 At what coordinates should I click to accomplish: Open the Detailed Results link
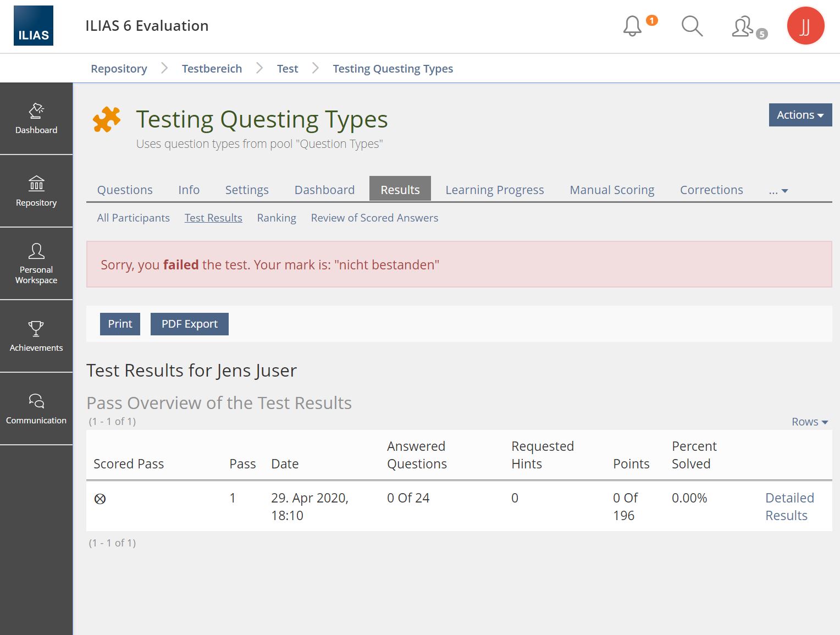(789, 506)
